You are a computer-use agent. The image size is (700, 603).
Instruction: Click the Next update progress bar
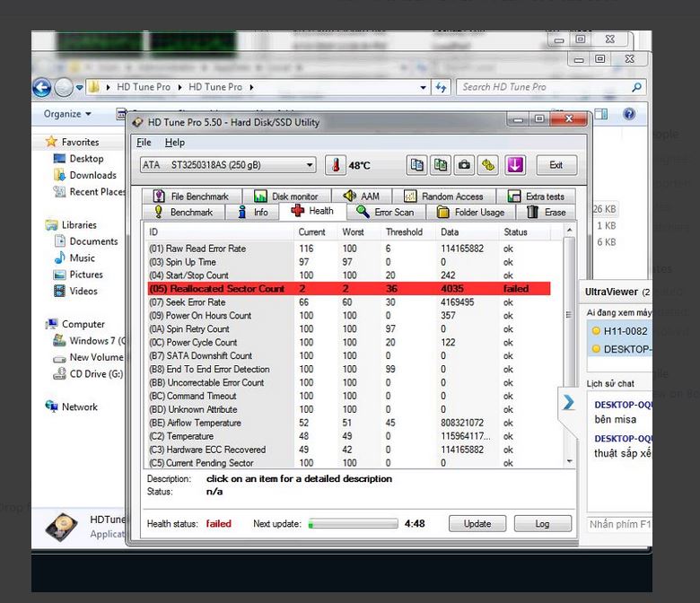pos(353,523)
